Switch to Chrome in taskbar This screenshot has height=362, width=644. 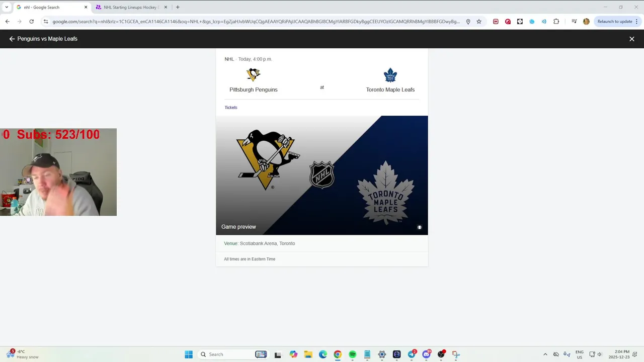pyautogui.click(x=338, y=354)
